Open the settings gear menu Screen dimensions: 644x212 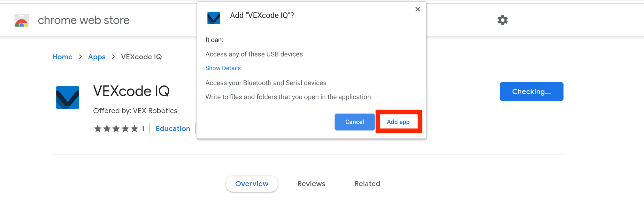tap(502, 20)
